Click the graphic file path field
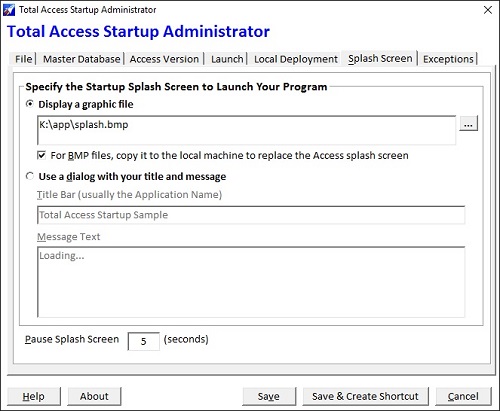The height and width of the screenshot is (411, 500). tap(246, 130)
